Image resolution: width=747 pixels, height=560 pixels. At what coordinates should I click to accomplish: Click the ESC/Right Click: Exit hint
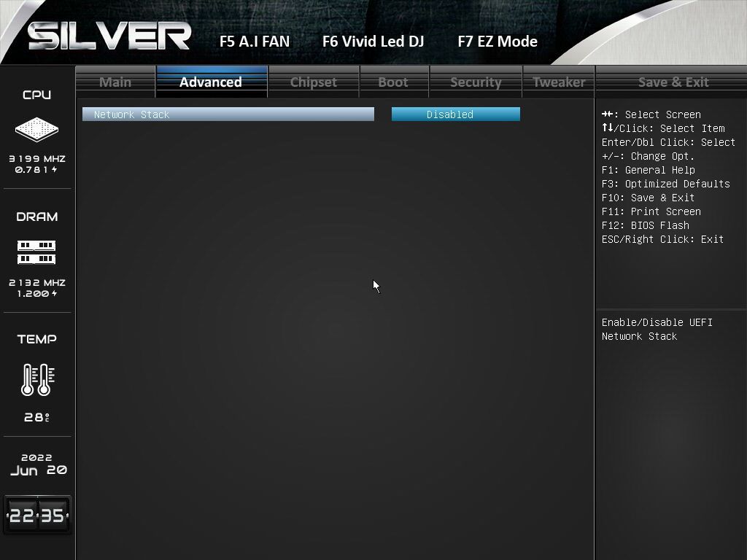coord(662,239)
